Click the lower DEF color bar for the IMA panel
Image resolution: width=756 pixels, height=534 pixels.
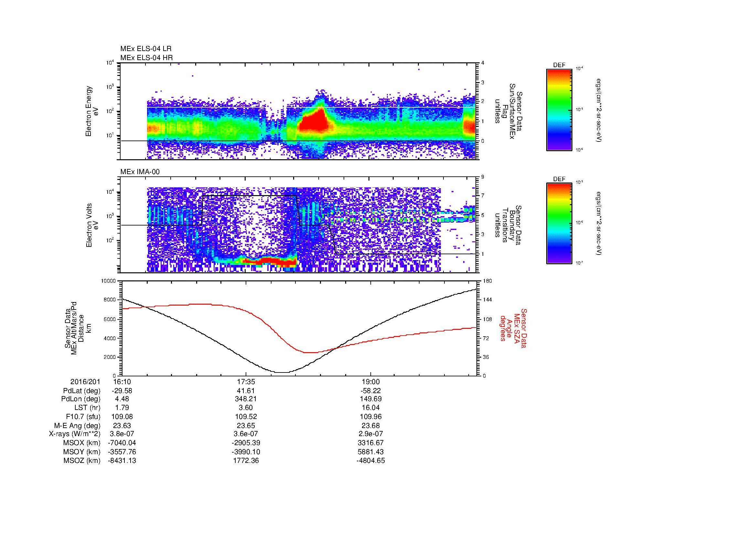pyautogui.click(x=559, y=224)
